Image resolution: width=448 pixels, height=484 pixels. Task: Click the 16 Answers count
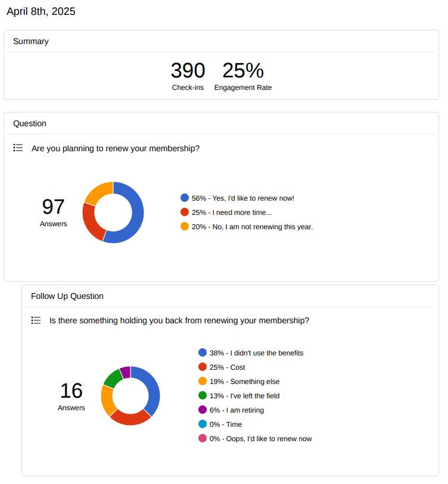(71, 391)
